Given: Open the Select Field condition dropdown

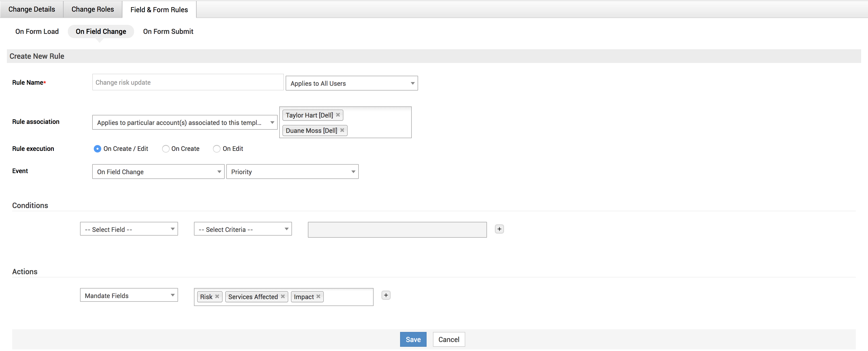Looking at the screenshot, I should click(x=129, y=229).
